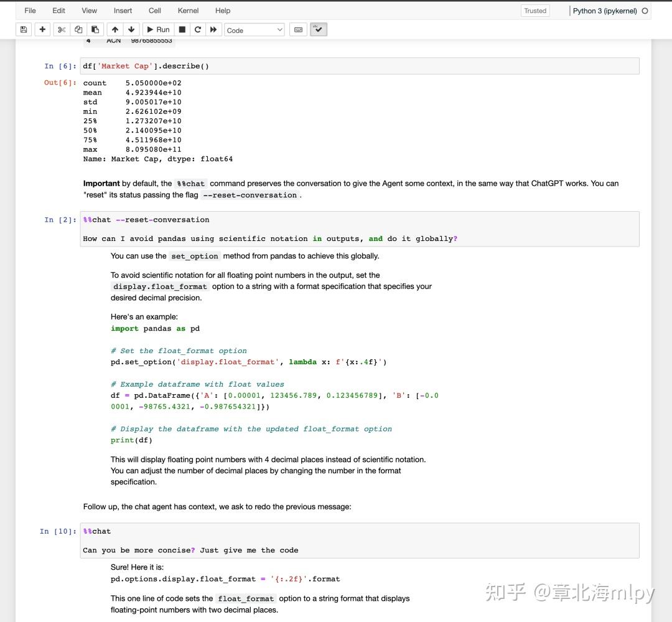Restart kernel and run all cells
The width and height of the screenshot is (672, 622).
pos(213,29)
